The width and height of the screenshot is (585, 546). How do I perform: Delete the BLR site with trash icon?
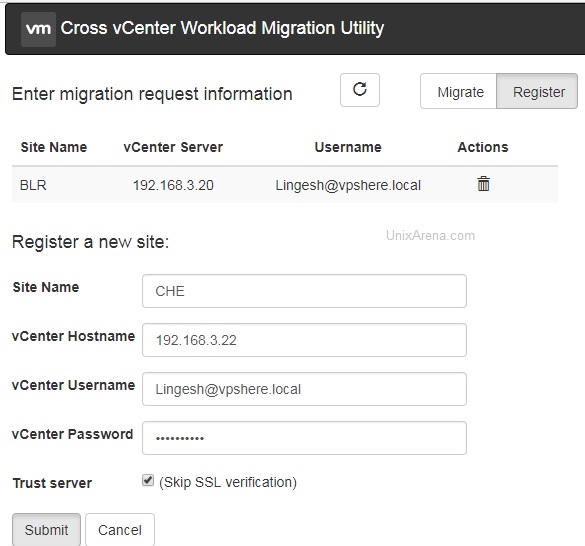tap(483, 184)
